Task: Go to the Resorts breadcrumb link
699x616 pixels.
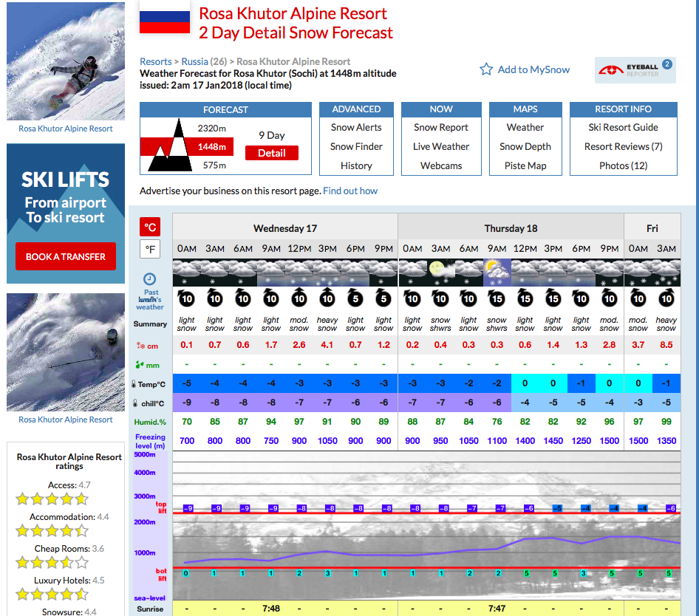Action: 156,61
